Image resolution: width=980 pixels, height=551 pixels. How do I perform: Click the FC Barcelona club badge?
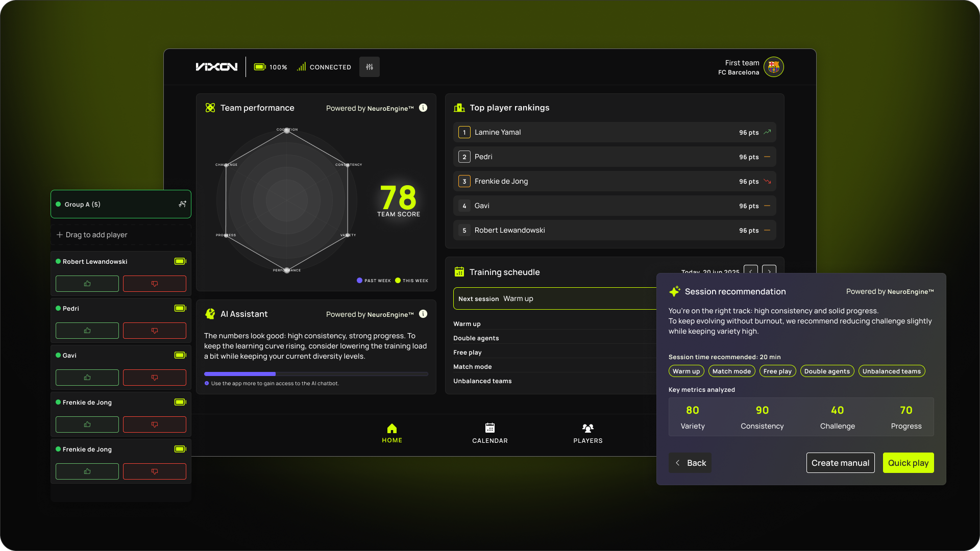[774, 67]
